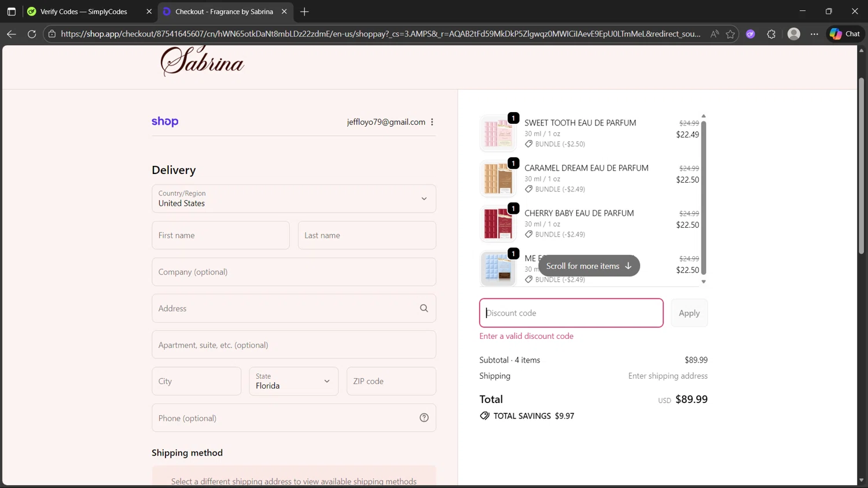
Task: Open the read aloud icon in address bar
Action: [x=715, y=34]
